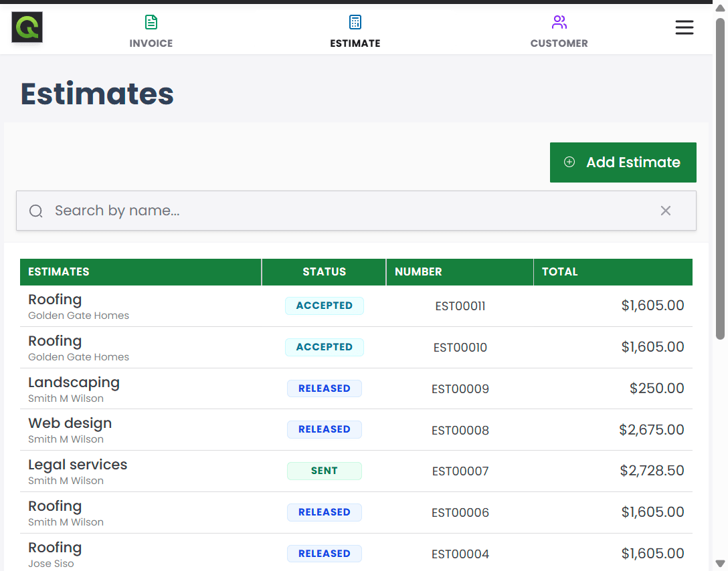This screenshot has height=571, width=728.
Task: Click the green Q app logo
Action: tap(27, 27)
